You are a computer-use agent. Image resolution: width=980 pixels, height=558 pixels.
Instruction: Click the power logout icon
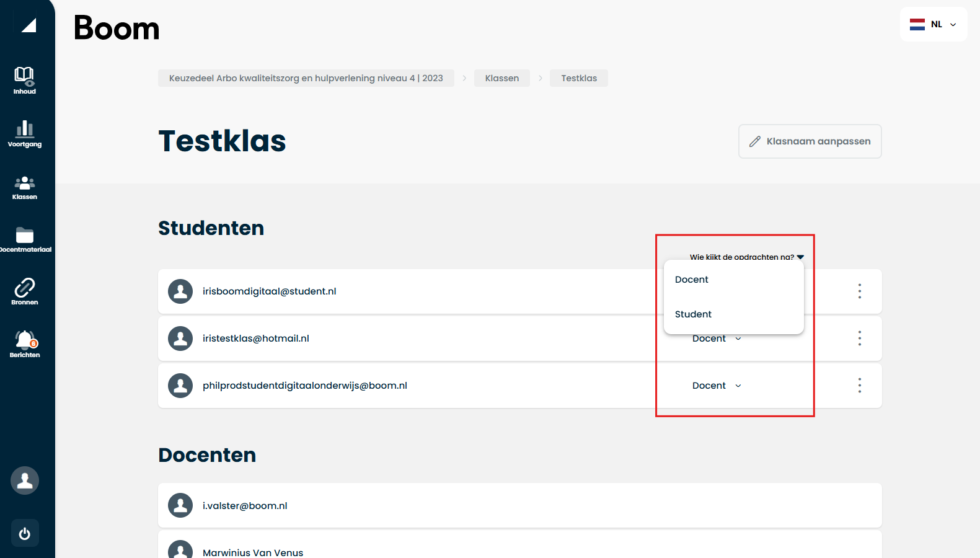[25, 533]
